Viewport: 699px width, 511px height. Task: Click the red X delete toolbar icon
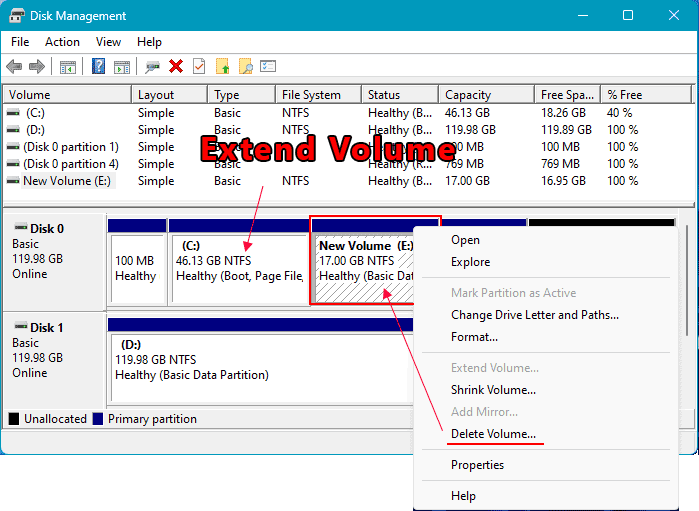(176, 67)
